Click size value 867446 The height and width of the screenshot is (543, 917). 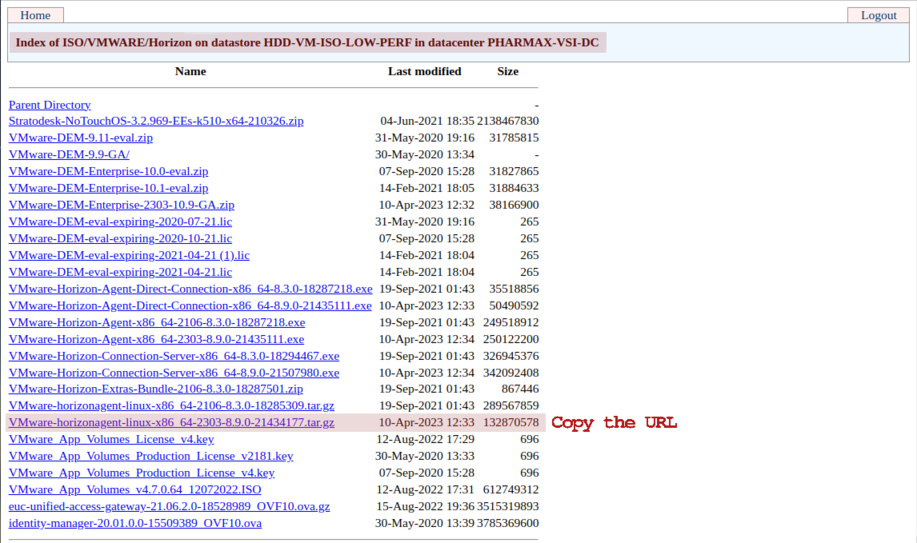click(x=520, y=389)
